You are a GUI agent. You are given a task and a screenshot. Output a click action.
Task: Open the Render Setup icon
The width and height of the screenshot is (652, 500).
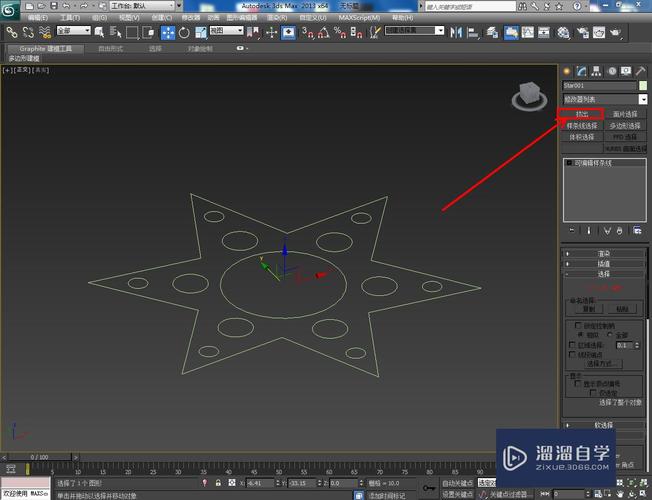coord(583,32)
